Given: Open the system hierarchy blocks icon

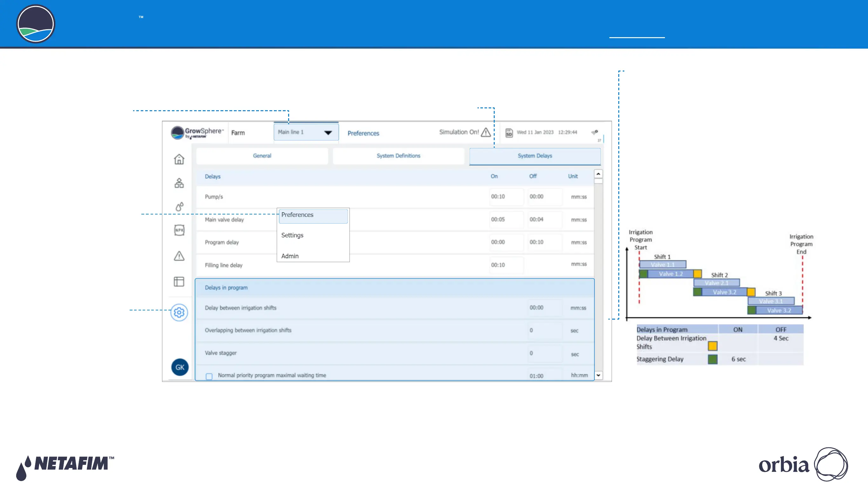Looking at the screenshot, I should pyautogui.click(x=179, y=183).
